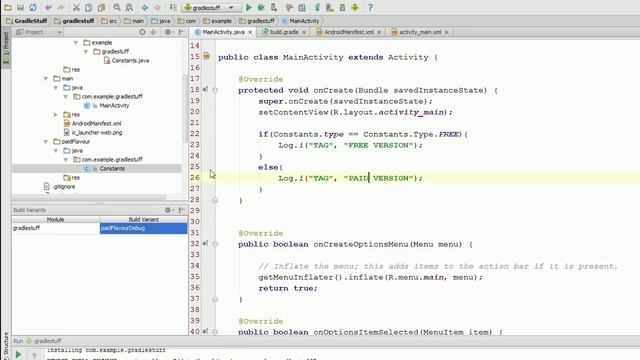Collapse the paidFlavour folder
The width and height of the screenshot is (640, 360).
pos(46,142)
